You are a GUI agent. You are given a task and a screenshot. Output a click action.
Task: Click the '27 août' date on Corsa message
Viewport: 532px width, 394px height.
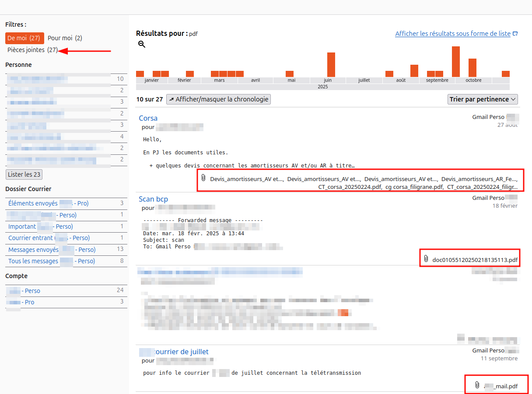(507, 125)
